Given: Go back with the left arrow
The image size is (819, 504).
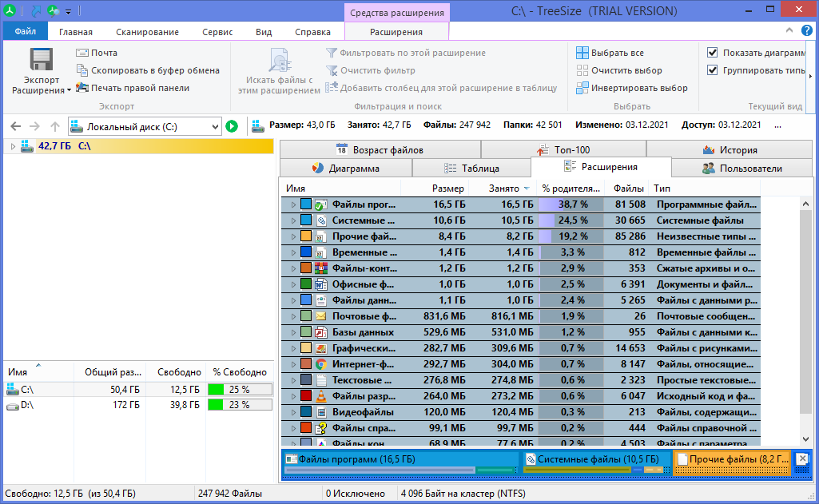Looking at the screenshot, I should click(16, 126).
